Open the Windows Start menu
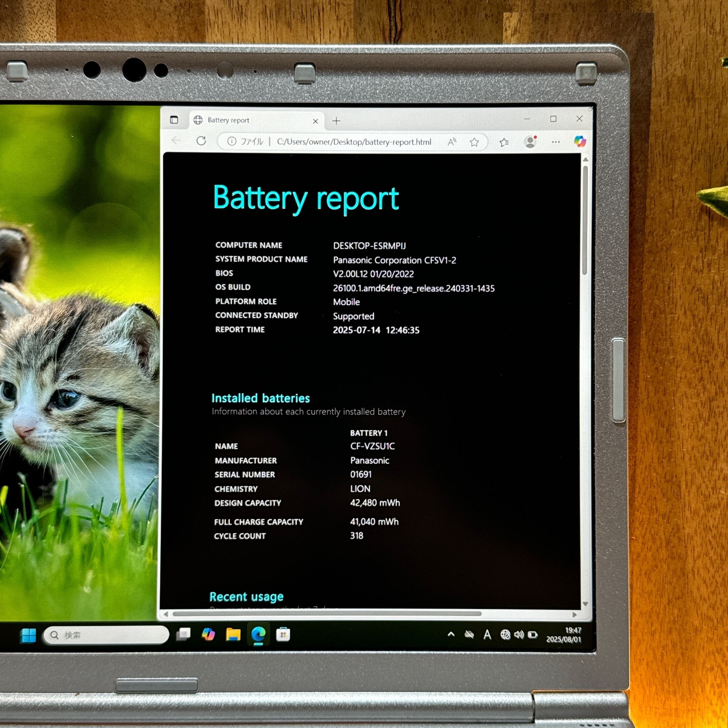 point(29,635)
